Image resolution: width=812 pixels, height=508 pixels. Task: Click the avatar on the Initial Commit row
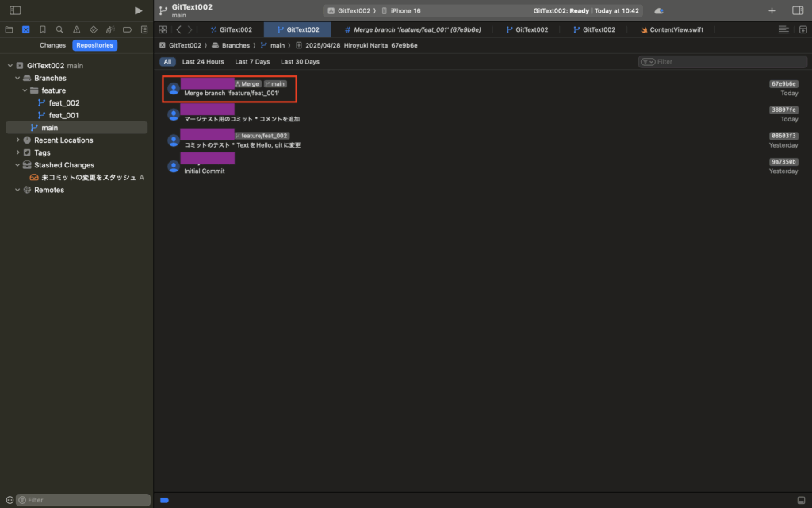pyautogui.click(x=174, y=167)
